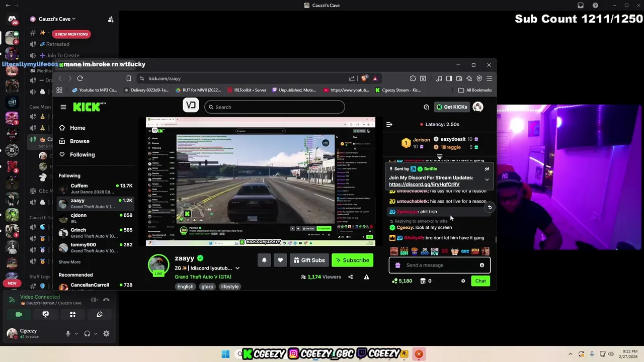Open Grinch channel in sidebar

[96, 233]
